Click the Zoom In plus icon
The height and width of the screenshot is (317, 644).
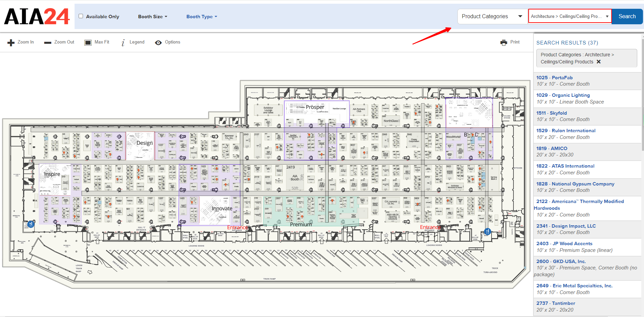tap(11, 42)
